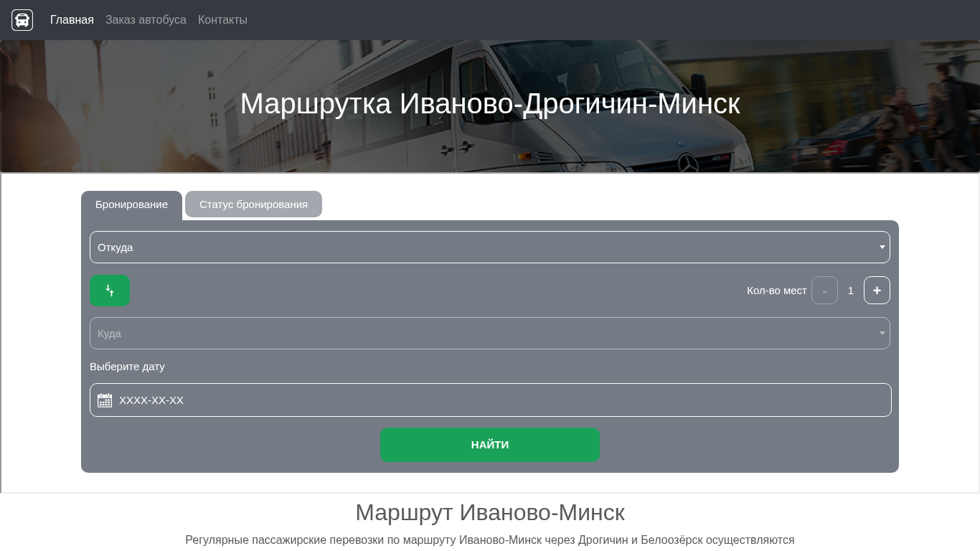Image resolution: width=980 pixels, height=551 pixels.
Task: Go to Заказ автобуса page
Action: tap(146, 20)
